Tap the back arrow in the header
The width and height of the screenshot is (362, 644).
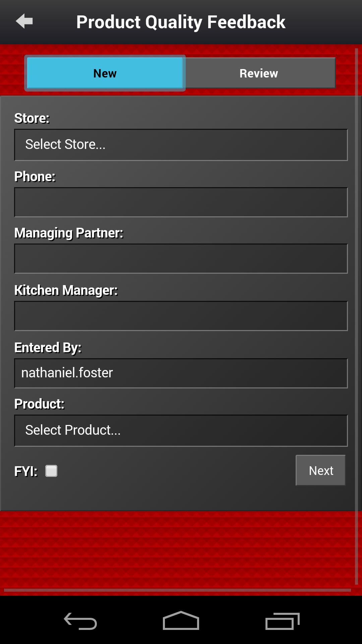[x=24, y=21]
